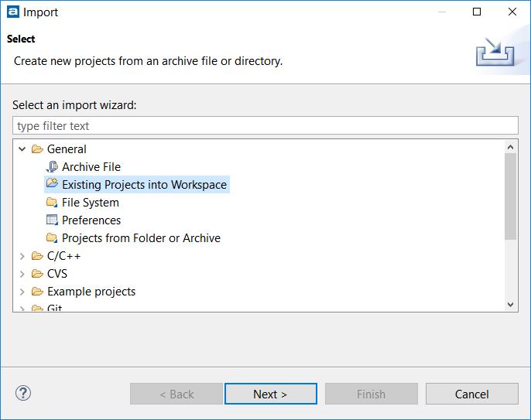
Task: Expand the C/C++ category
Action: (22, 256)
